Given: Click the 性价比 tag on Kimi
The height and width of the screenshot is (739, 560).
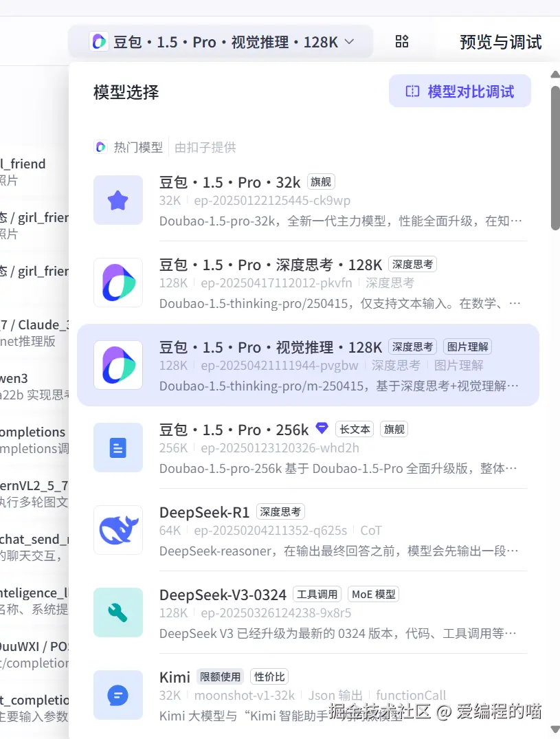Looking at the screenshot, I should (x=269, y=676).
